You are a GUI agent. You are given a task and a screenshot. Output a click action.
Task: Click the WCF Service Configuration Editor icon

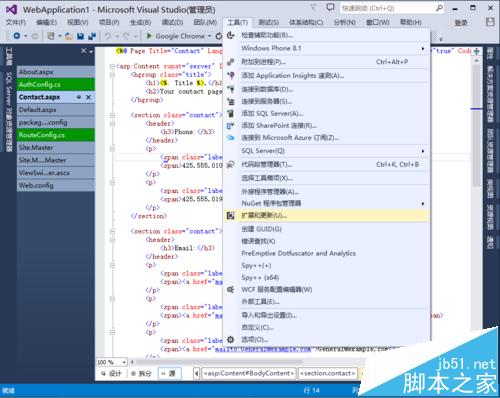(x=230, y=289)
